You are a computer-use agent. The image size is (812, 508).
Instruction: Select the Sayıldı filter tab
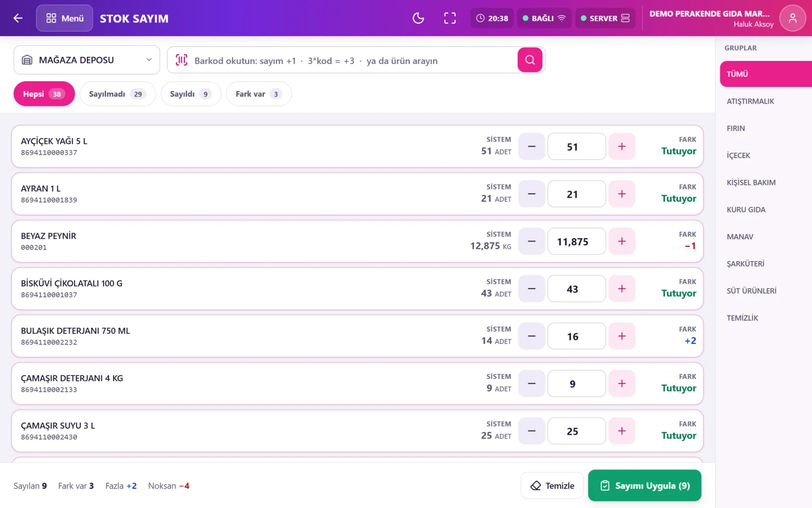191,94
